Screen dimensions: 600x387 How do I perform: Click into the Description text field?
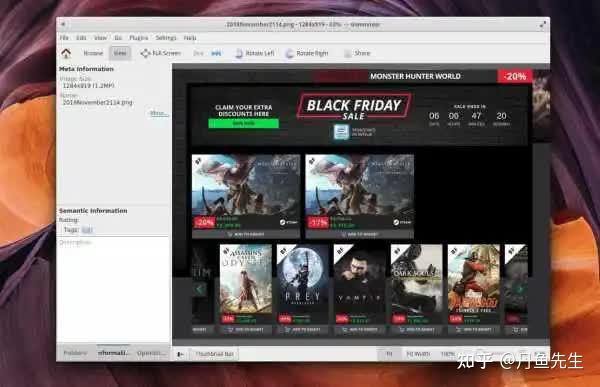[113, 289]
